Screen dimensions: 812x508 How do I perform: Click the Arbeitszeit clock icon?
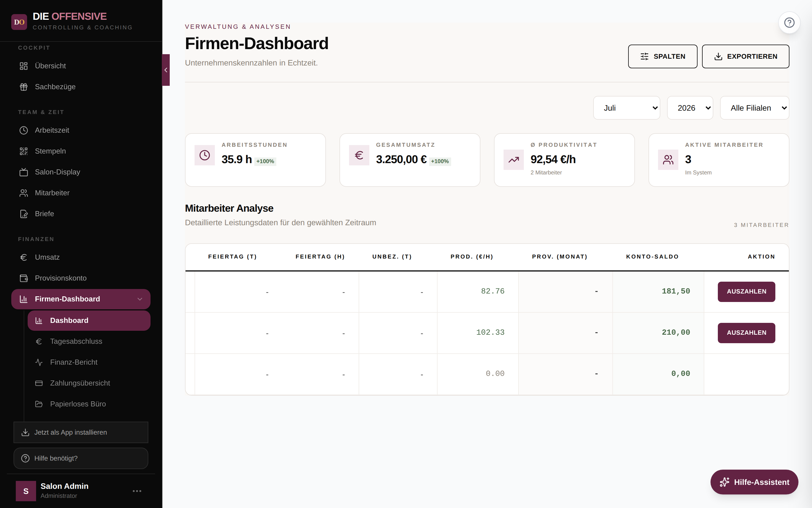point(23,130)
